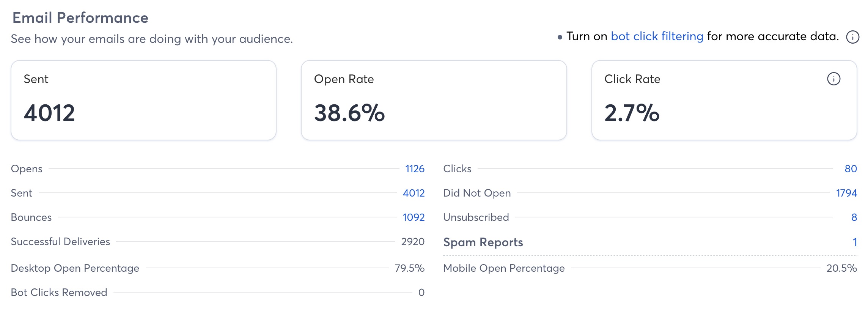Viewport: 868px width, 318px height.
Task: Click the Spam Reports label
Action: click(483, 242)
